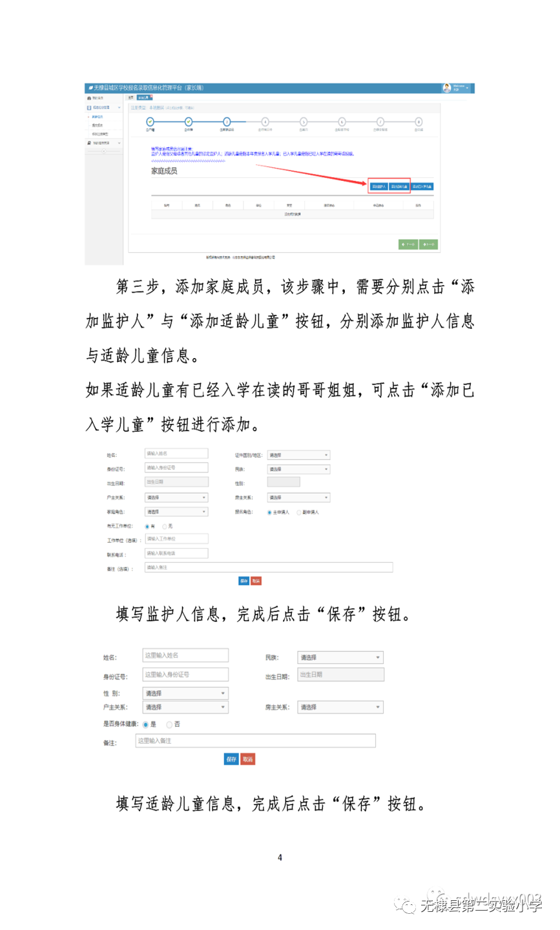Click the step 3 current circle in progress bar
Image resolution: width=560 pixels, height=930 pixels.
(x=227, y=122)
